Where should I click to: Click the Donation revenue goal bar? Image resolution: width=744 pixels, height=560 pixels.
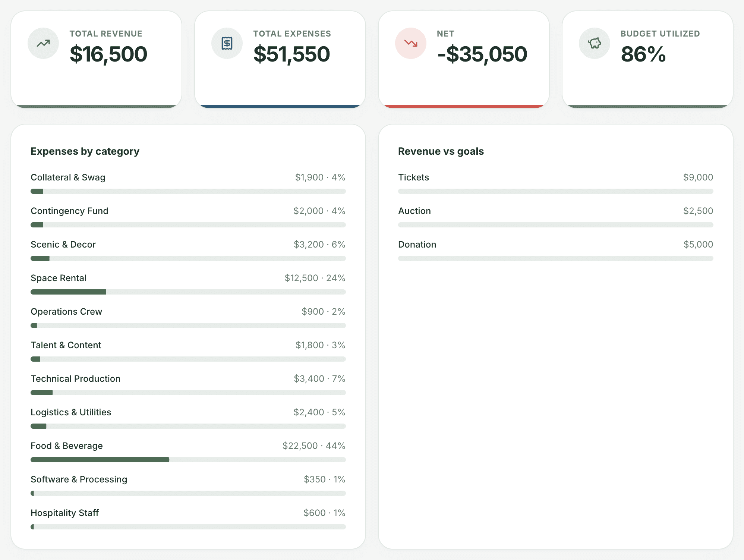coord(556,258)
